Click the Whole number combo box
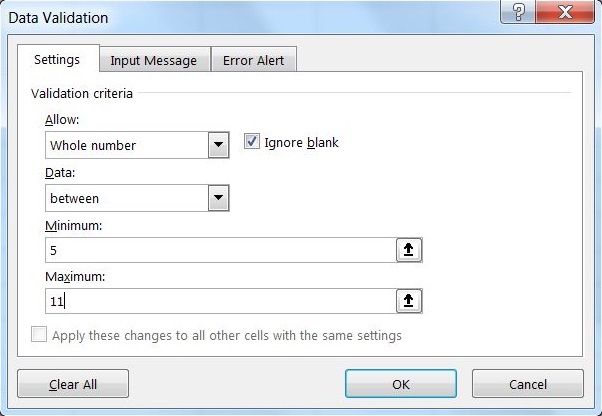This screenshot has height=416, width=602. 126,145
